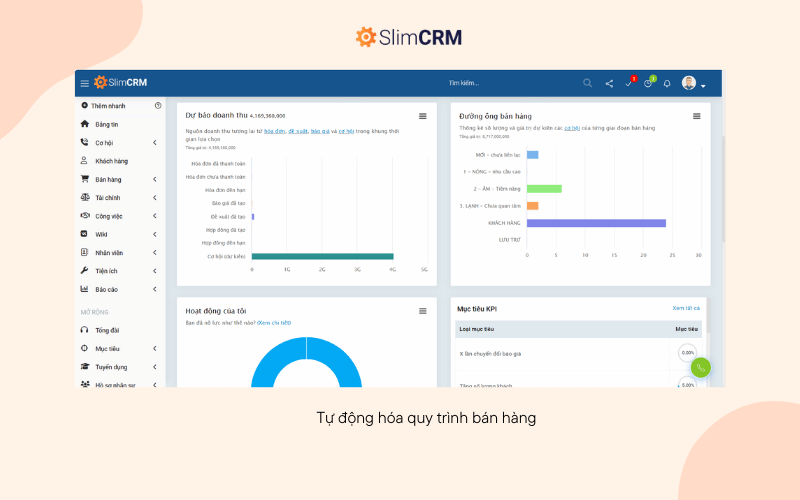Screen dimensions: 800x500
Task: Click the SlimCRM logo in header
Action: 120,82
